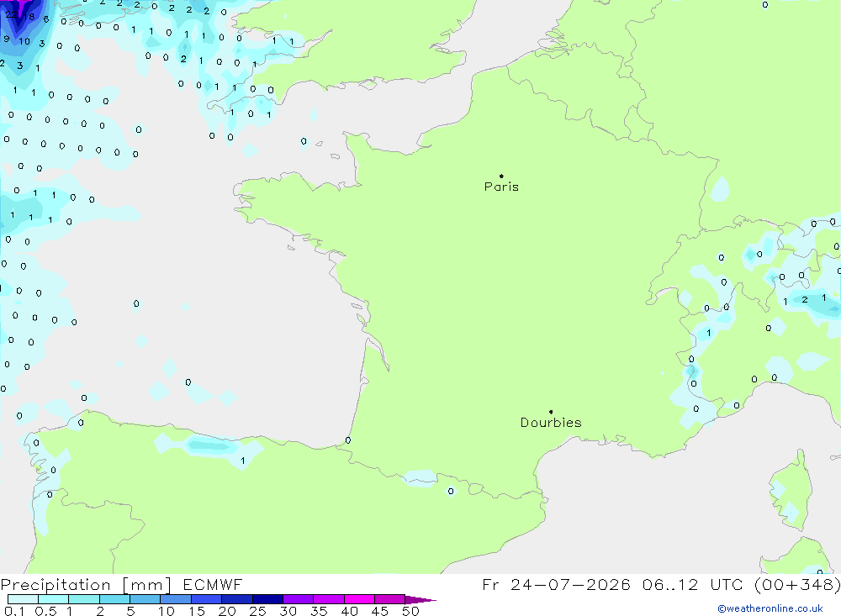The width and height of the screenshot is (841, 616).
Task: Click the '(00+348)' forecast offset text
Action: pyautogui.click(x=797, y=584)
